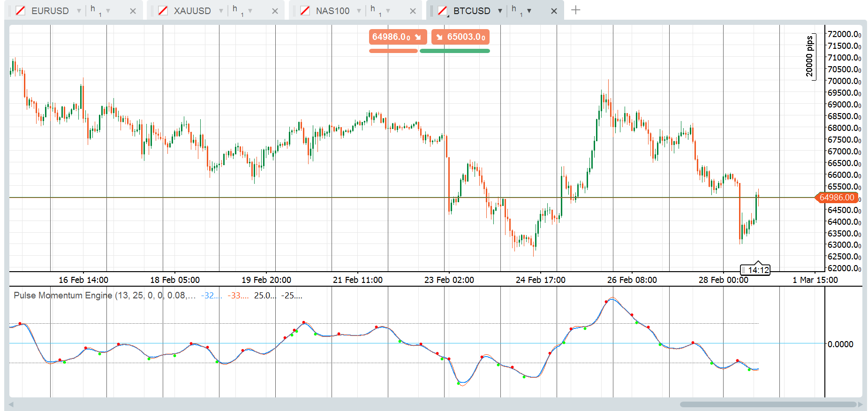Click the green sentiment bar under prices
The width and height of the screenshot is (868, 411).
(x=454, y=51)
